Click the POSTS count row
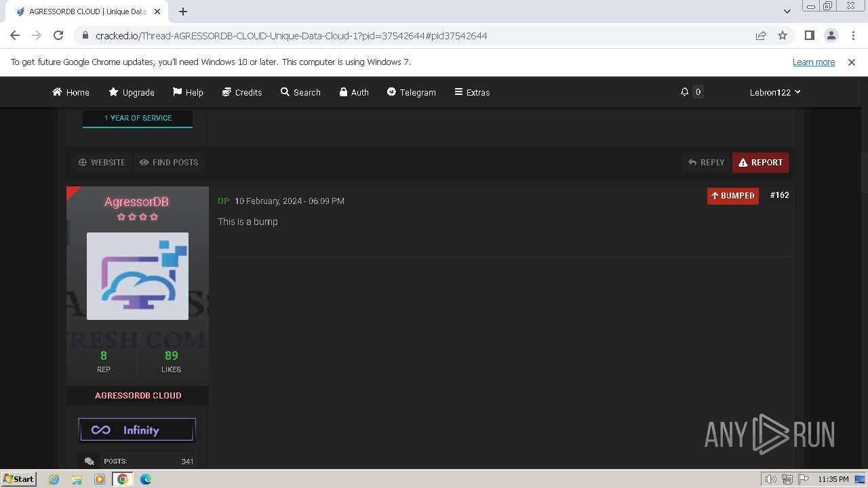This screenshot has height=488, width=868. [x=138, y=461]
